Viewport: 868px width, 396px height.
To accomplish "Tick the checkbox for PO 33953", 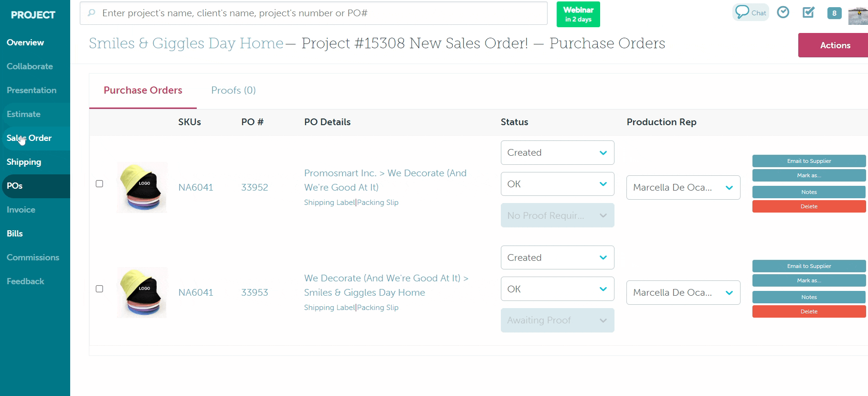I will coord(99,289).
